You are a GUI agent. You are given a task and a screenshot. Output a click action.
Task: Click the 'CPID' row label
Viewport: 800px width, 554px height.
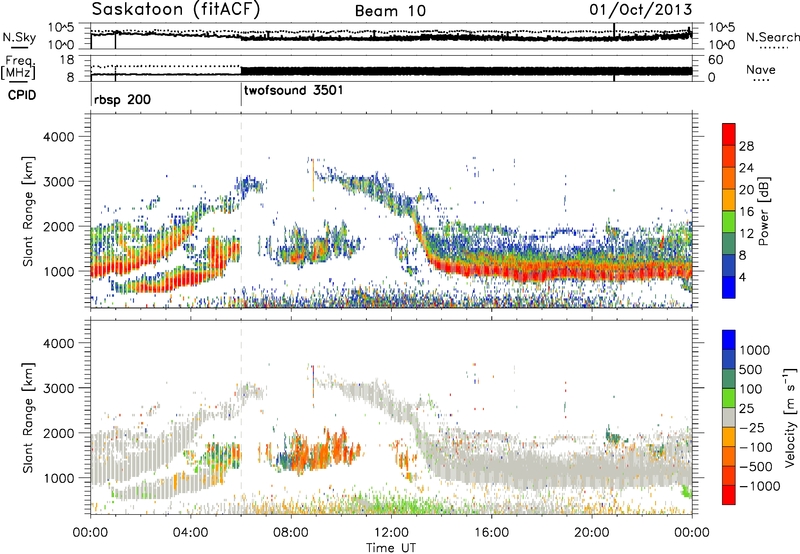[x=22, y=95]
